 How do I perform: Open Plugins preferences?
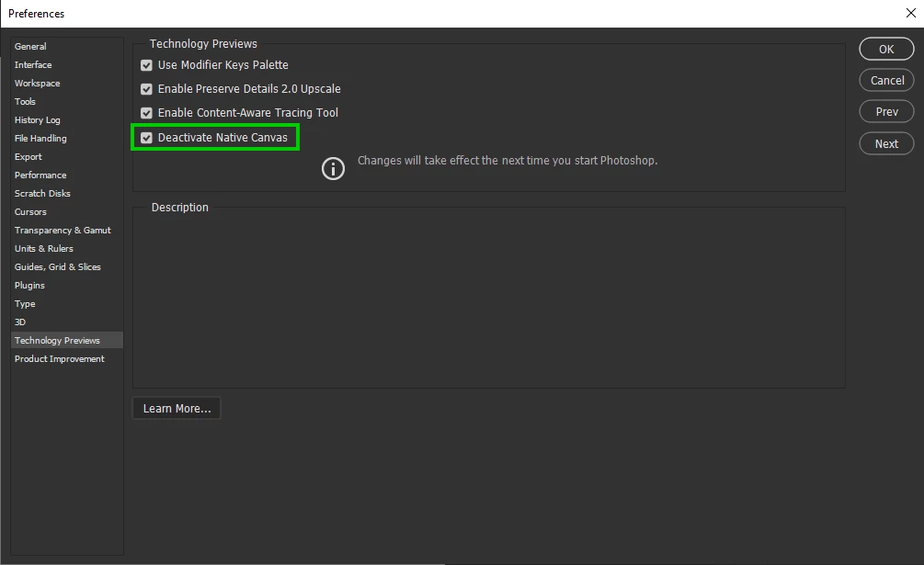click(66, 286)
